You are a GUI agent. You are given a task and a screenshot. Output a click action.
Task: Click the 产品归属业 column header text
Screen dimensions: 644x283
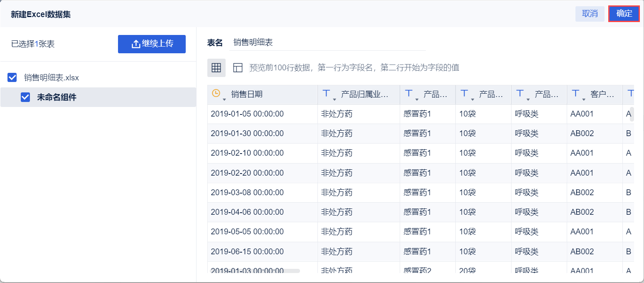pos(364,94)
